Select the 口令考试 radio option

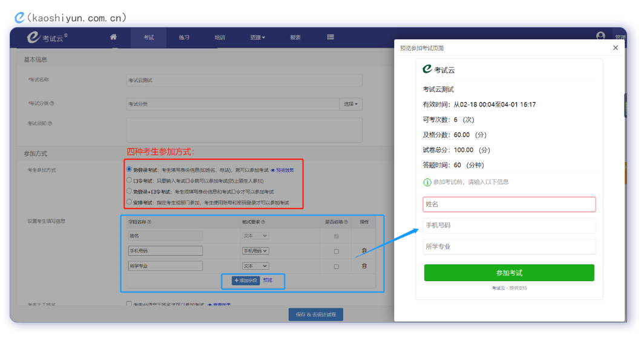pyautogui.click(x=129, y=180)
